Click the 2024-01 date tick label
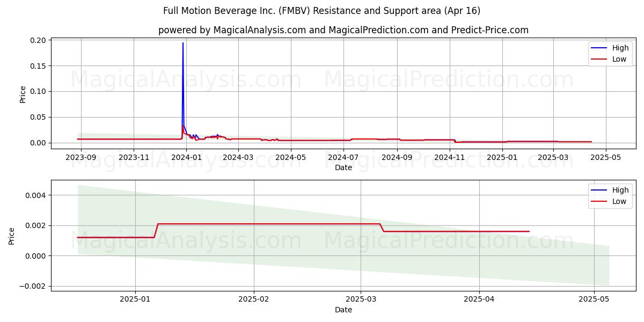This screenshot has width=644, height=322. pyautogui.click(x=186, y=157)
